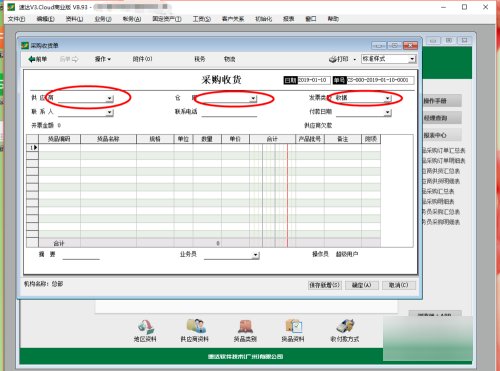
Task: Open the 帐务(A) menu
Action: pyautogui.click(x=132, y=19)
